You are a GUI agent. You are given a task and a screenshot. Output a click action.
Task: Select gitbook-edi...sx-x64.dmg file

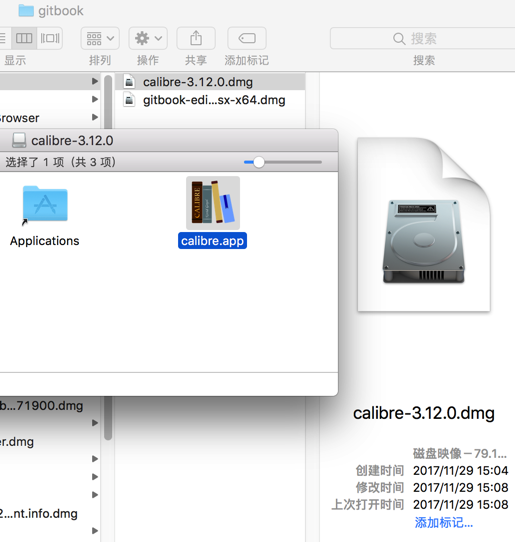click(x=210, y=100)
